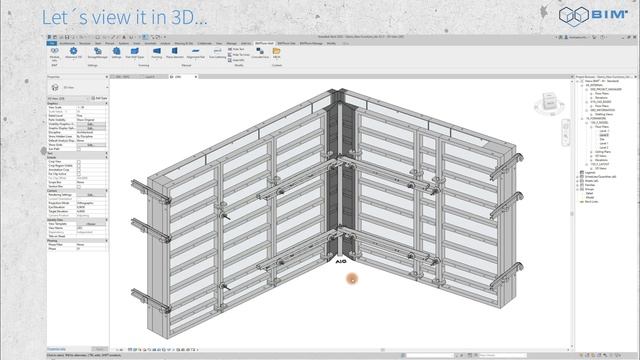Select Level 0 in Project Browser
The image size is (640, 360).
tap(604, 135)
